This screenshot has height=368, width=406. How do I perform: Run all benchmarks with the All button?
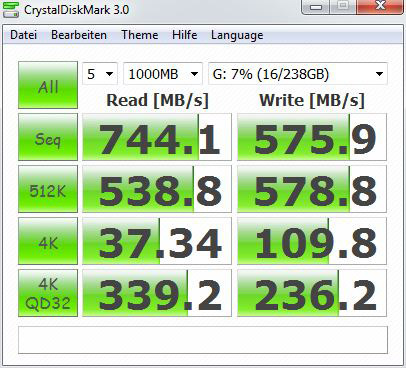tap(48, 85)
